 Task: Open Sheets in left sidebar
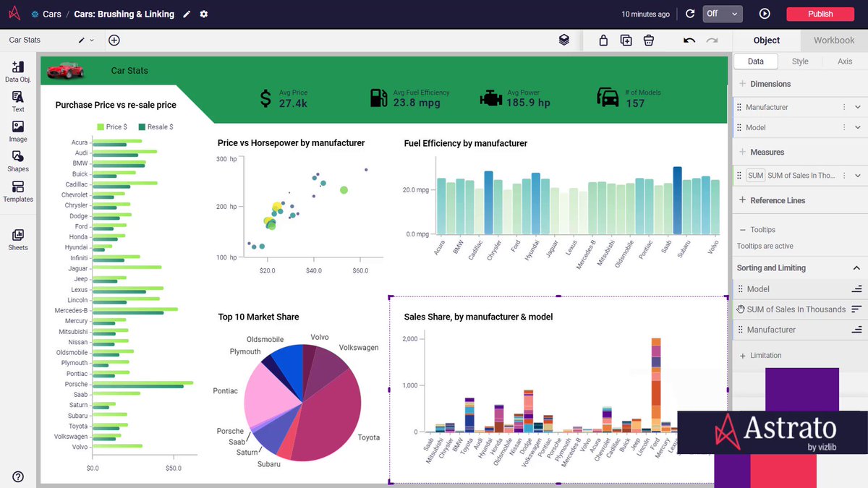pos(18,240)
